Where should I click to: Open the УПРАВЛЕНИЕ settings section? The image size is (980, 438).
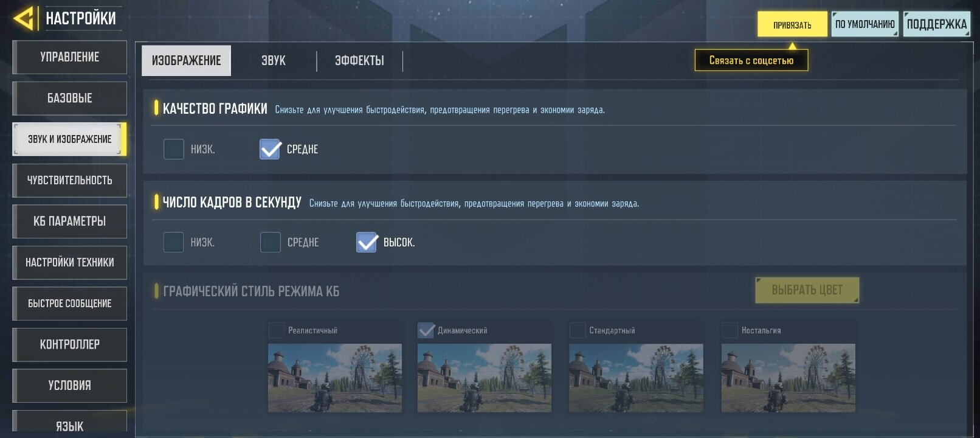click(70, 57)
